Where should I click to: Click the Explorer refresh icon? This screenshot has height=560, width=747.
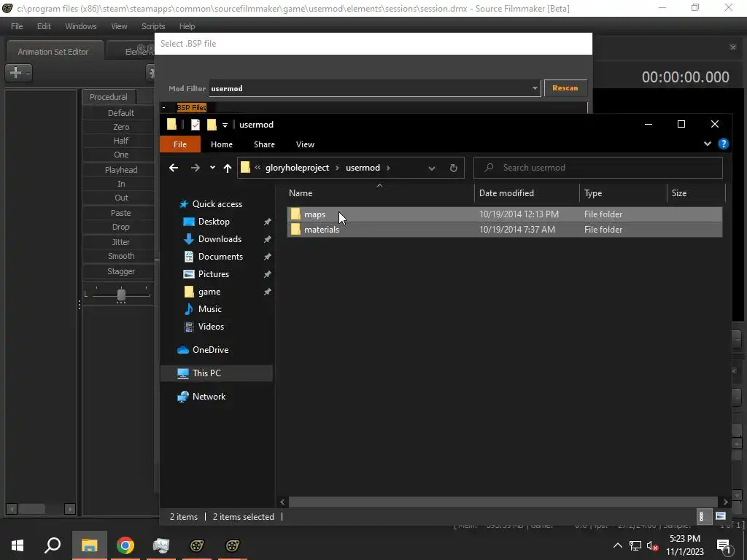pyautogui.click(x=454, y=168)
